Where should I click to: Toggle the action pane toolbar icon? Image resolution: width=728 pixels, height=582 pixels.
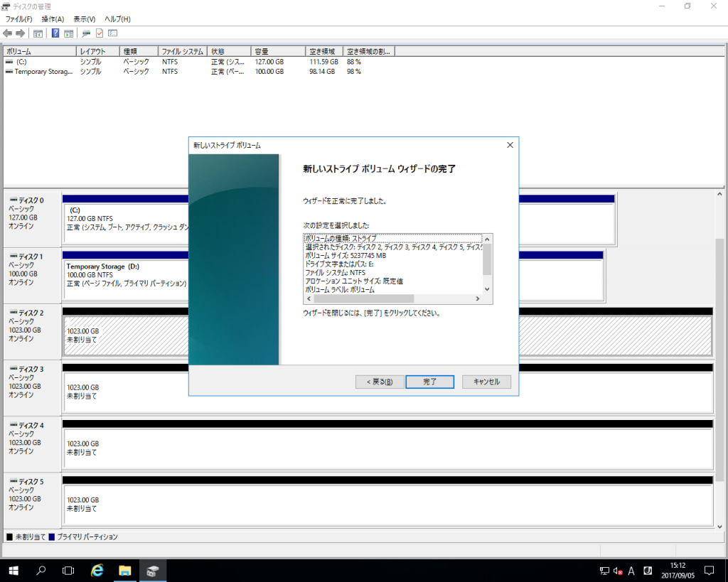[x=69, y=33]
